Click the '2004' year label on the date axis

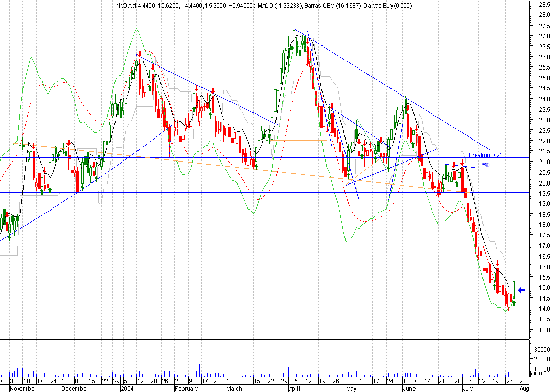[127, 388]
